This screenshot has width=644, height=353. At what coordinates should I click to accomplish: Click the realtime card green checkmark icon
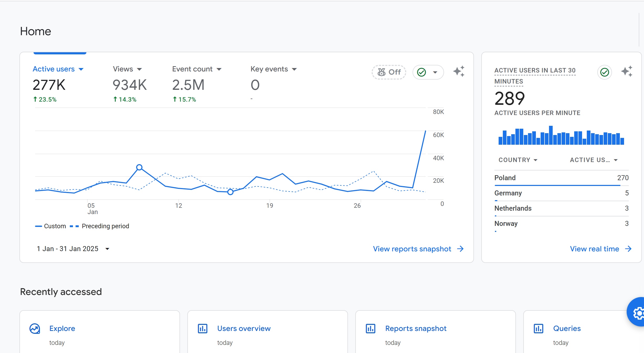click(x=605, y=72)
